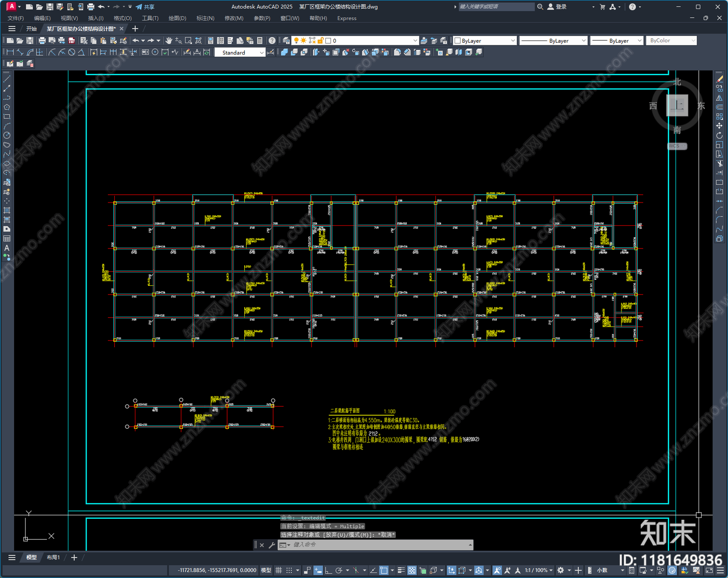The width and height of the screenshot is (728, 578).
Task: Open the 标注(N) menu
Action: pos(205,18)
